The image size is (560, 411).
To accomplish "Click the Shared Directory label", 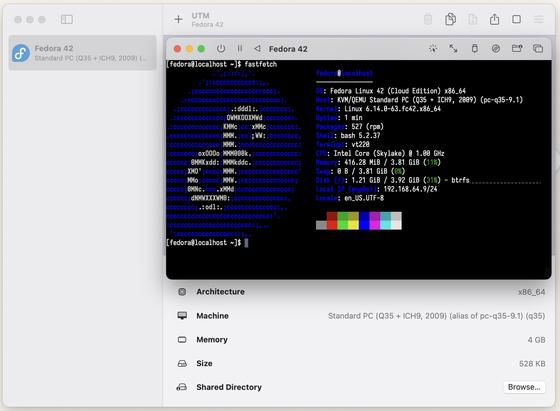I will click(x=229, y=387).
